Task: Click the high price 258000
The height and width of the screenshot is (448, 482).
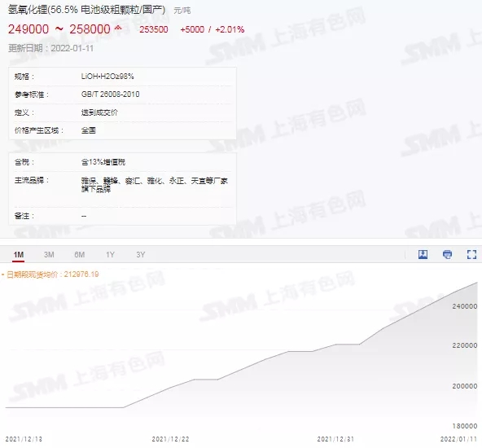Action: (x=90, y=29)
